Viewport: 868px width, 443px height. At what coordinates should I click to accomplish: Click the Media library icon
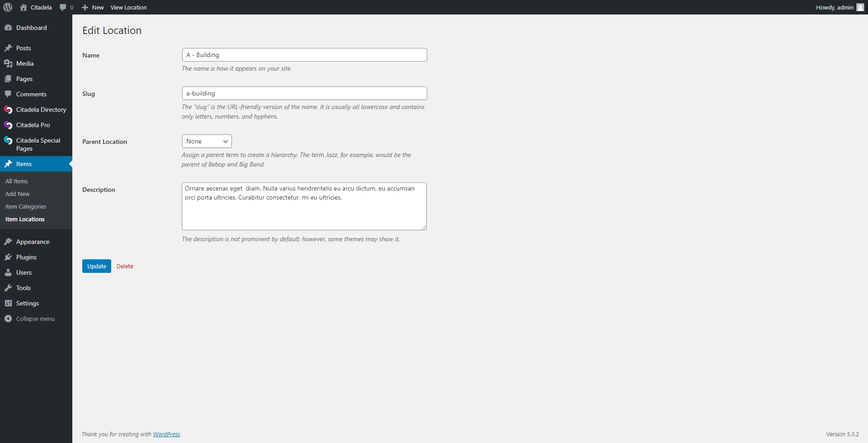click(x=8, y=63)
